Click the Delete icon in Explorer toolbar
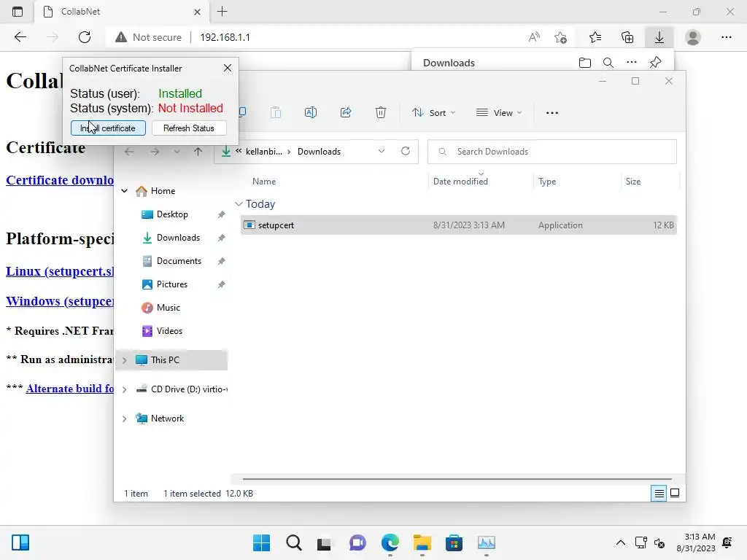Image resolution: width=747 pixels, height=560 pixels. coord(381,113)
